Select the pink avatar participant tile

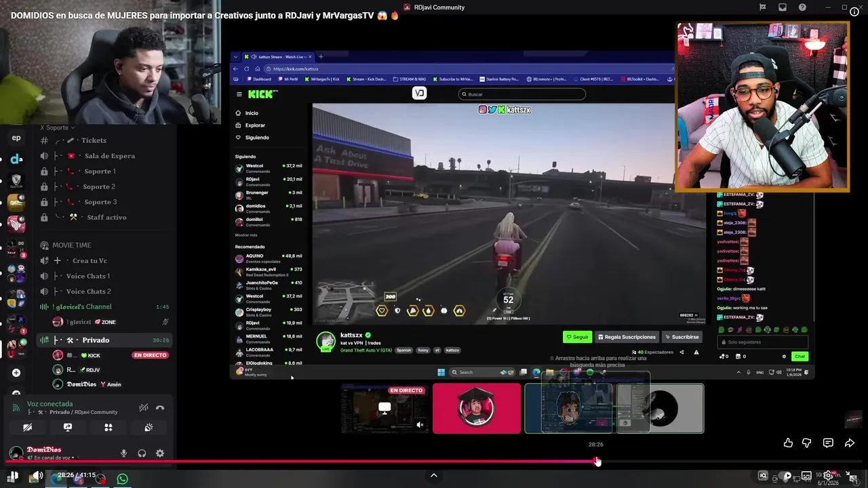tap(477, 408)
